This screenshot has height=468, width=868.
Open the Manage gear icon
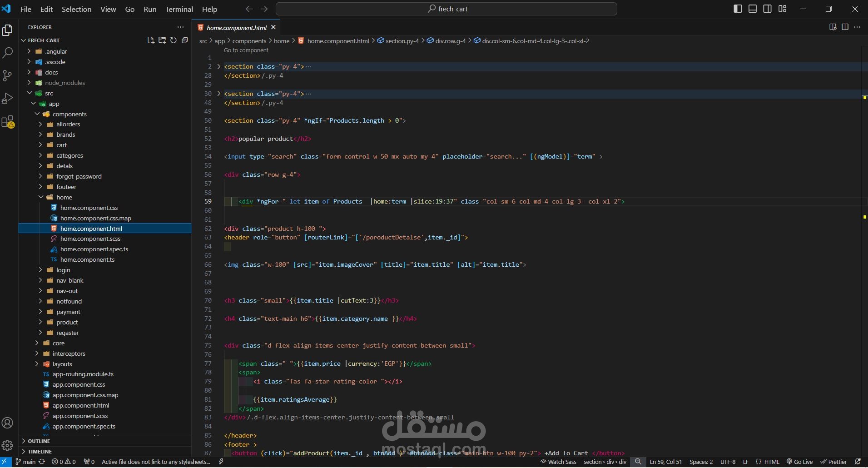pos(7,445)
